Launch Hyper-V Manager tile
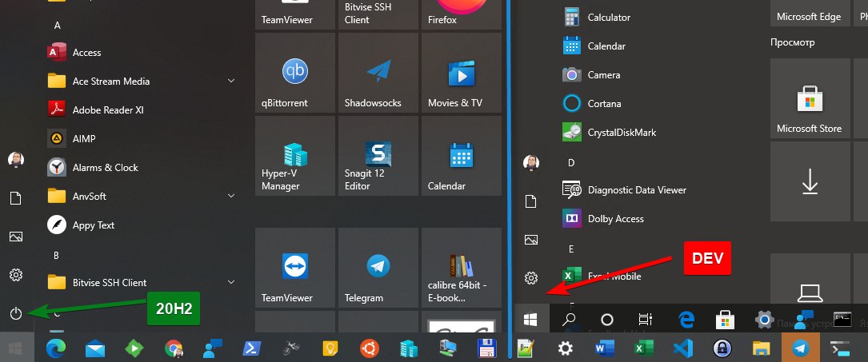The width and height of the screenshot is (868, 362). (x=295, y=155)
